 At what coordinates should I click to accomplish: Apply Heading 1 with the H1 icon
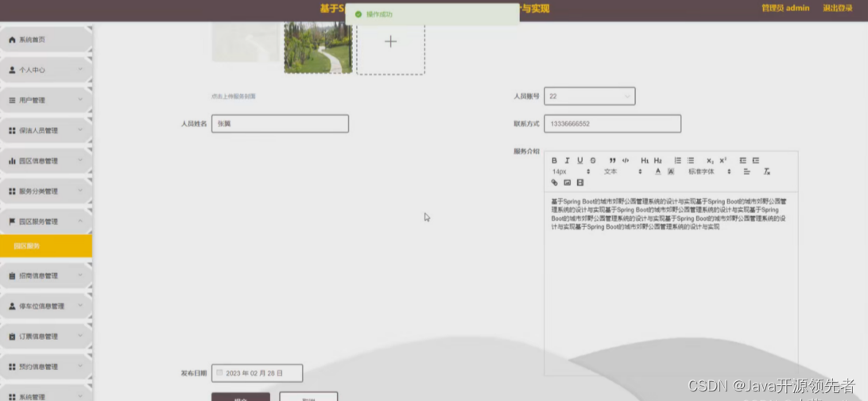coord(645,160)
